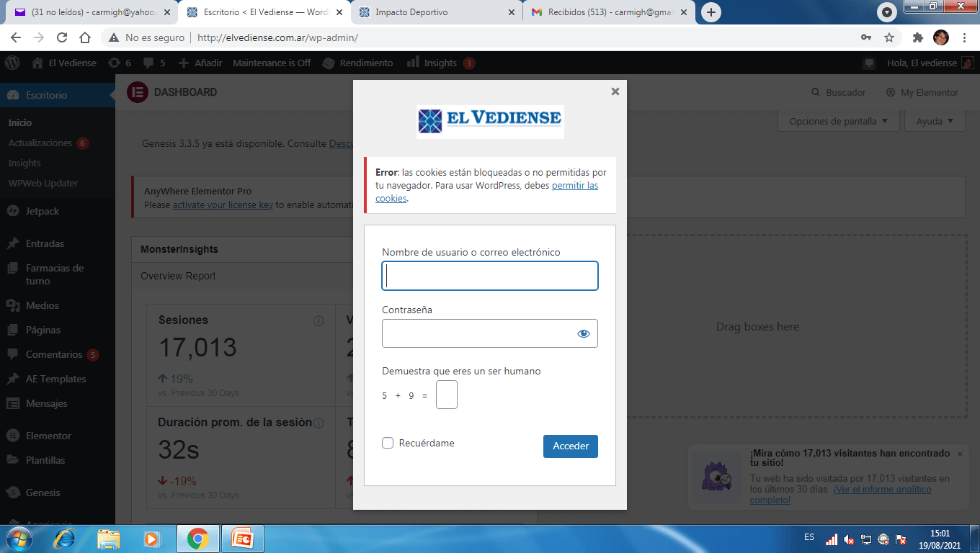The image size is (980, 553).
Task: Click the MonsterInsights monster mascot image
Action: pos(717,477)
